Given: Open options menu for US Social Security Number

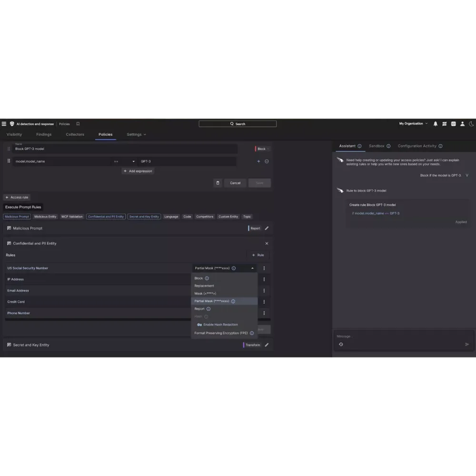Looking at the screenshot, I should coord(264,268).
